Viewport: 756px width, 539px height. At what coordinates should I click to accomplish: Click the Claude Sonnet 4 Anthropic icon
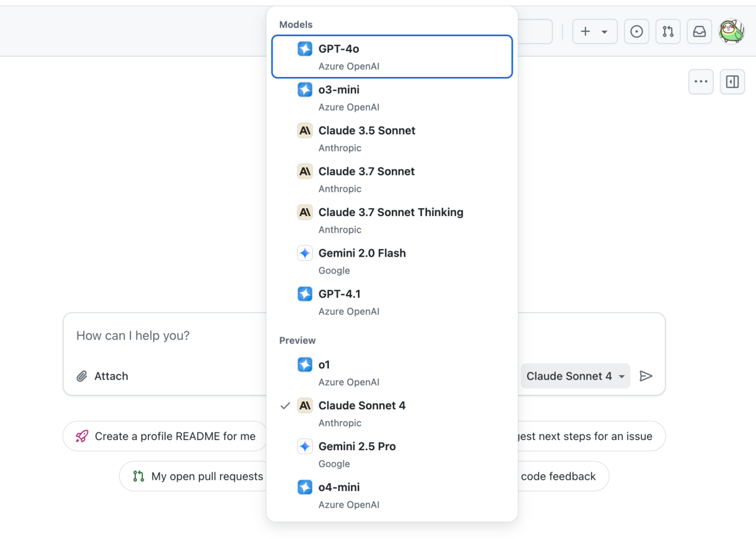[305, 405]
